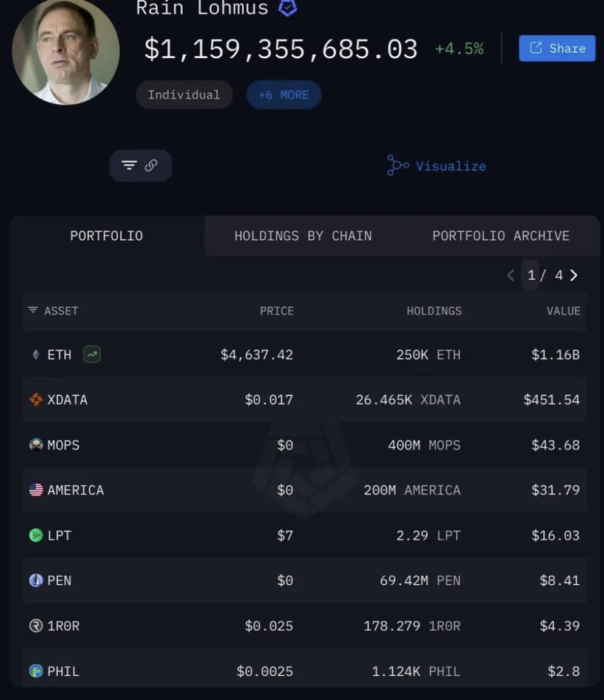Click Rain Lohmus profile photo

(x=66, y=52)
